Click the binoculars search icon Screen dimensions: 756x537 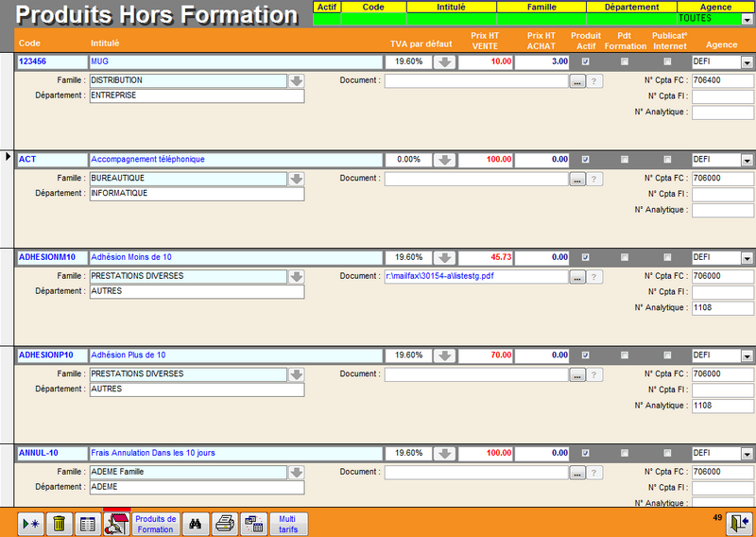coord(196,524)
